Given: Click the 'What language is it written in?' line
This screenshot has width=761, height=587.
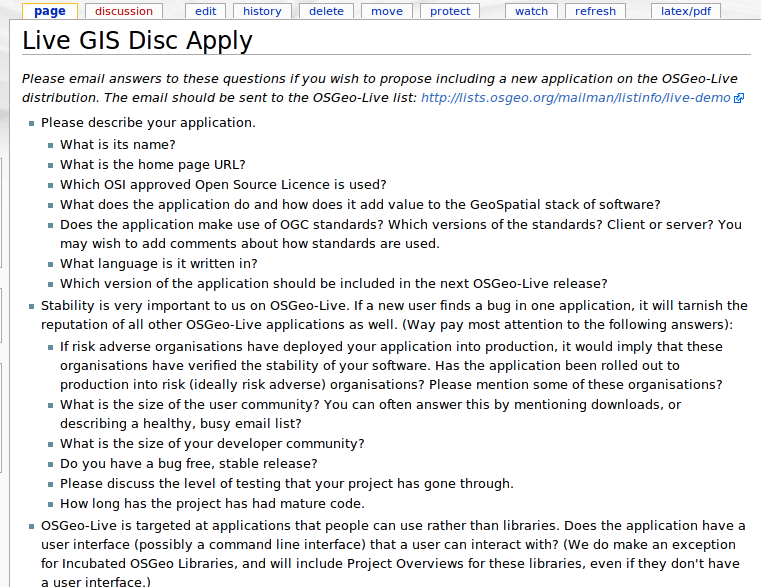Looking at the screenshot, I should point(159,264).
